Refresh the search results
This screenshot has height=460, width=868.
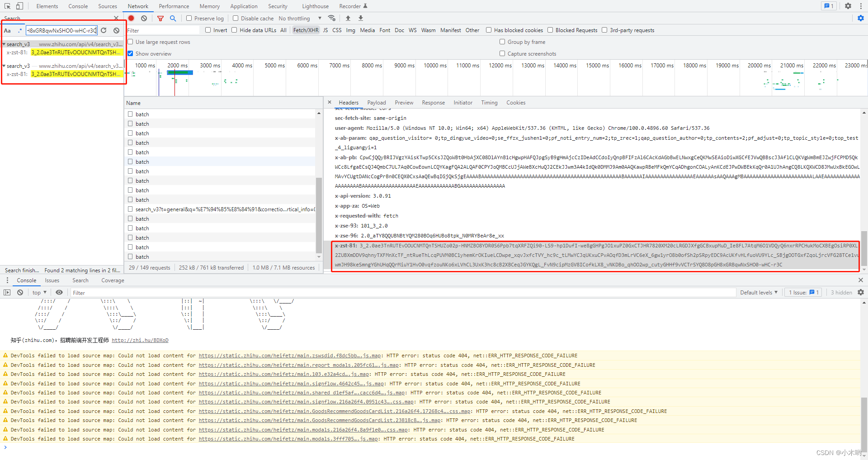(x=104, y=30)
